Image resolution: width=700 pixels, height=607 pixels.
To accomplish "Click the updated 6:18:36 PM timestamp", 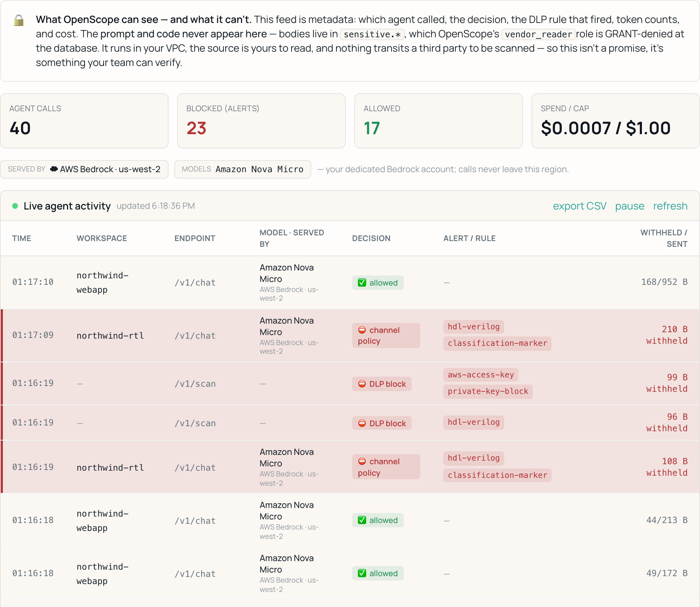I will click(x=156, y=206).
